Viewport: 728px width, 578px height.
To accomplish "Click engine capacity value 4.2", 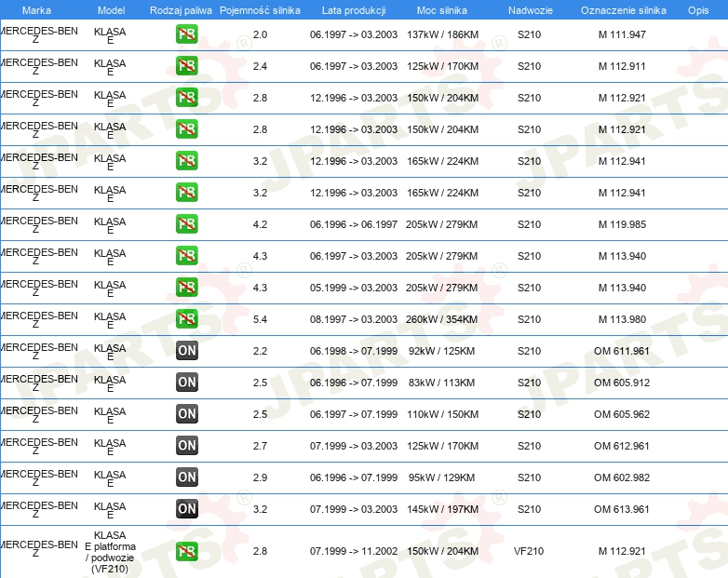I will click(x=260, y=224).
